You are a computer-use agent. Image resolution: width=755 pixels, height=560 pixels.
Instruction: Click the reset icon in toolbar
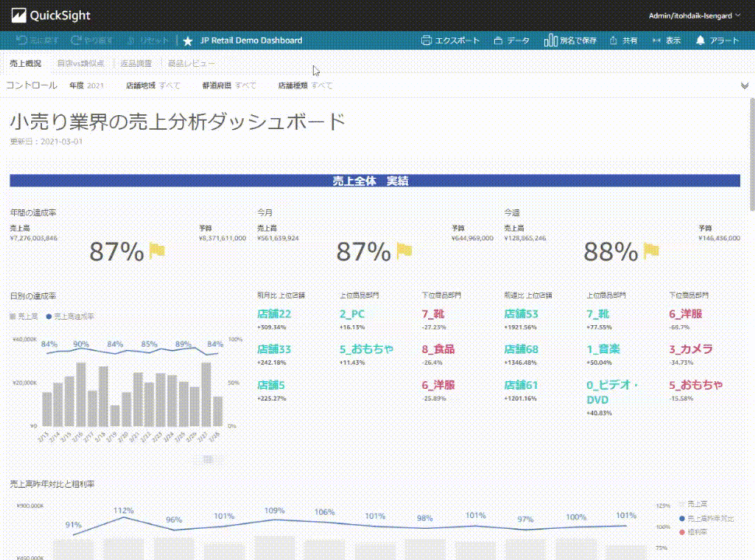(131, 40)
